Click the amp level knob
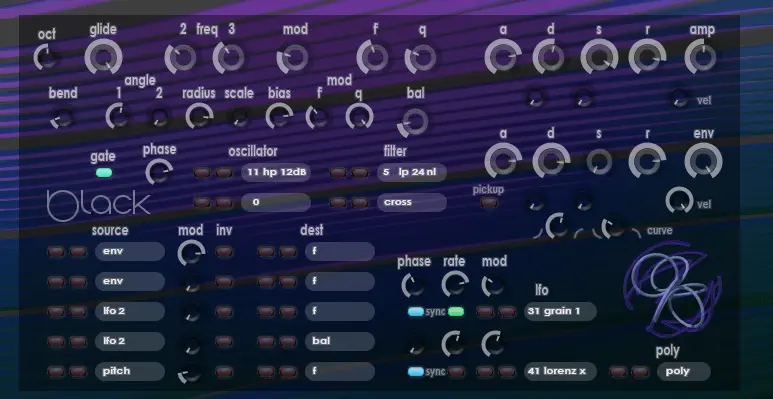Viewport: 773px width, 399px height. [x=702, y=57]
